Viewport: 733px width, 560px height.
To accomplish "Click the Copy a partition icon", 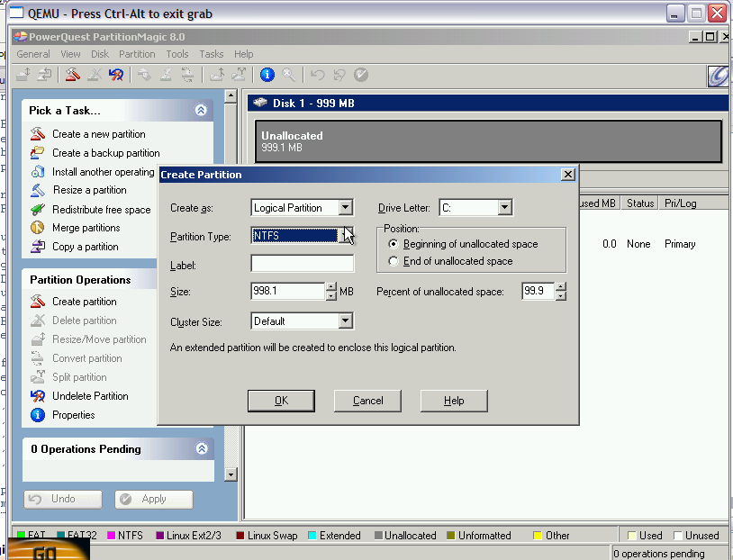I will click(x=37, y=247).
